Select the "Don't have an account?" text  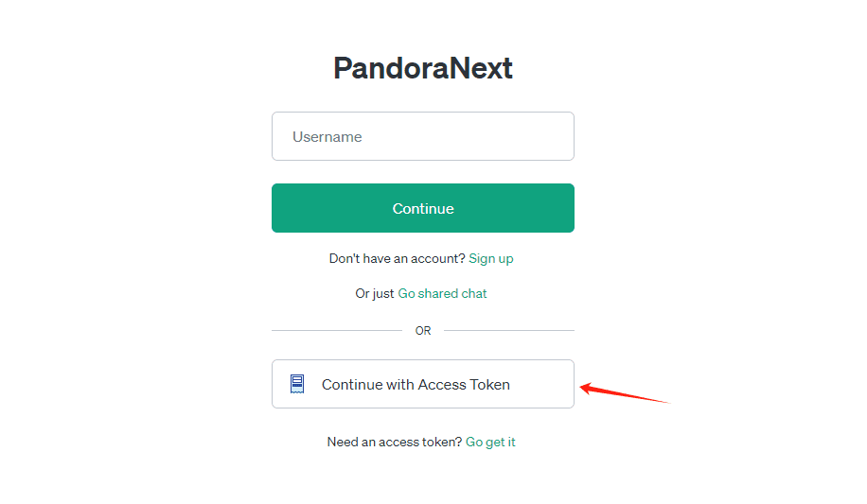(x=397, y=259)
